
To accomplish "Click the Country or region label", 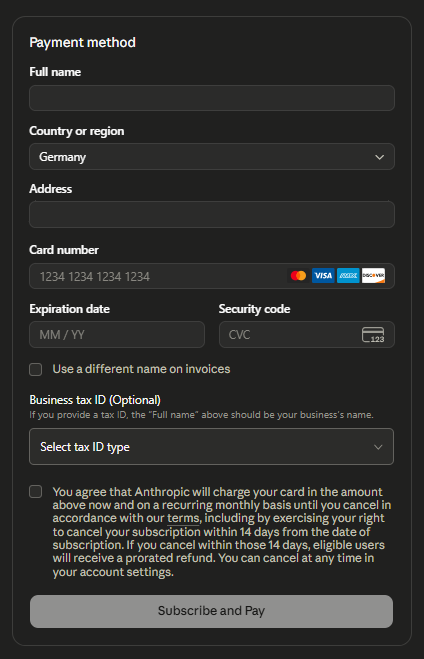I will coord(76,131).
